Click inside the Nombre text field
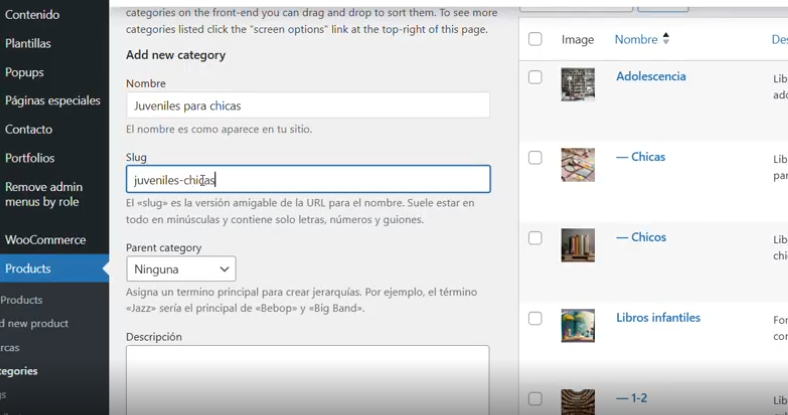Screen dimensions: 788x415 tap(308, 105)
